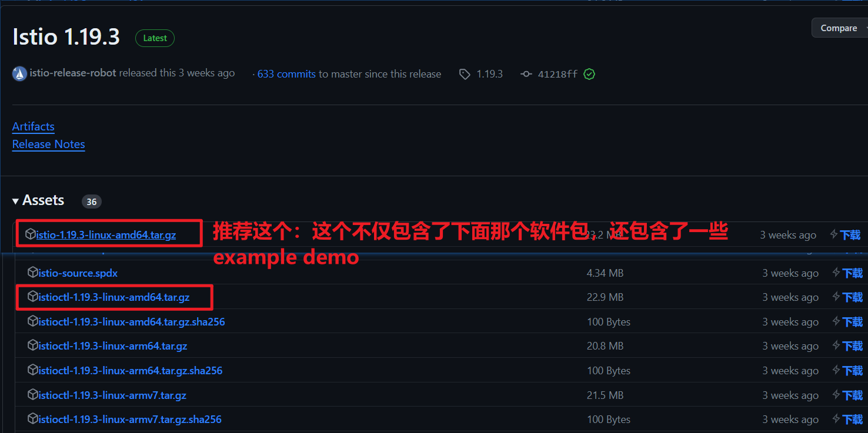Screen dimensions: 868x433
Task: Click the istio-release-robot avatar icon
Action: tap(19, 74)
